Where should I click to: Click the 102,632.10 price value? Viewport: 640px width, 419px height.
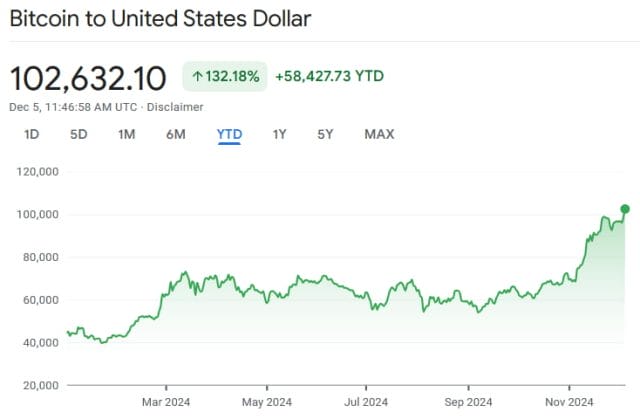point(88,78)
